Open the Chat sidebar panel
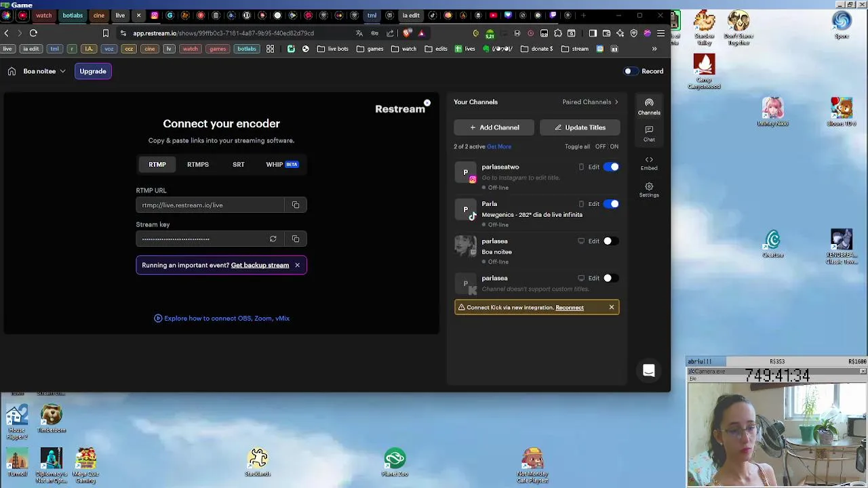This screenshot has width=868, height=488. point(649,134)
